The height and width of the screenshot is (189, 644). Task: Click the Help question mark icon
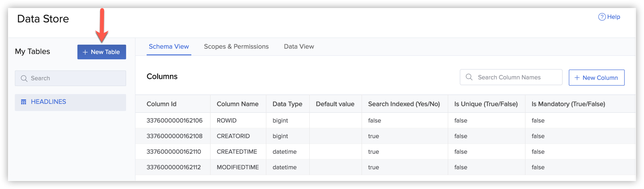pyautogui.click(x=602, y=17)
